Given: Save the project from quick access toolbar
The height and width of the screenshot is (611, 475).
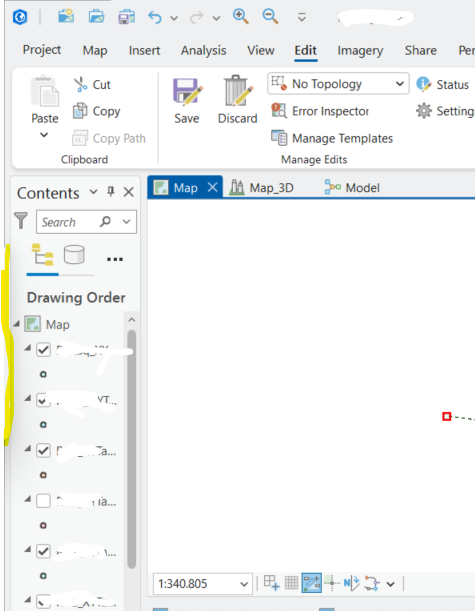Looking at the screenshot, I should click(x=126, y=17).
